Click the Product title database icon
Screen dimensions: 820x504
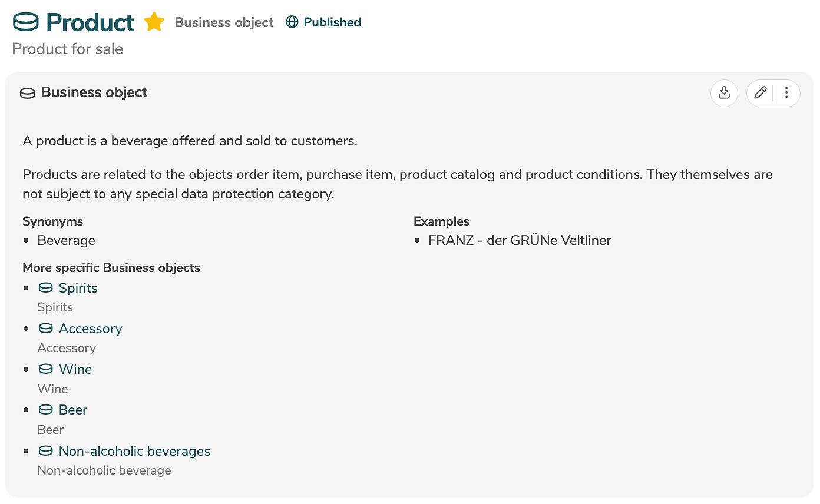[x=26, y=22]
